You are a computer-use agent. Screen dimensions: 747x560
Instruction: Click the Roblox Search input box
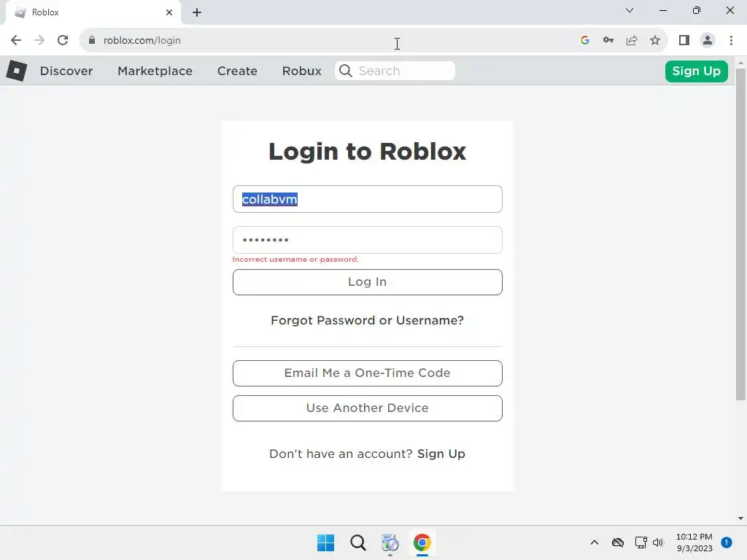click(395, 71)
